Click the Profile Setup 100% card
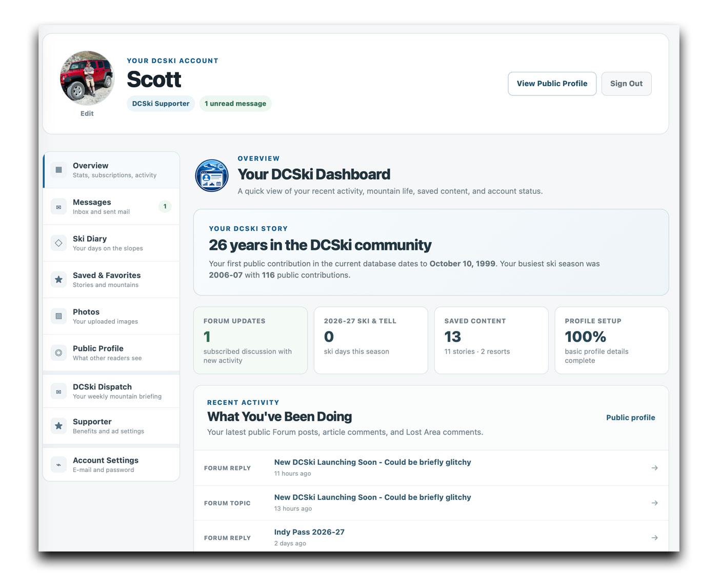Image resolution: width=718 pixels, height=588 pixels. pos(612,340)
